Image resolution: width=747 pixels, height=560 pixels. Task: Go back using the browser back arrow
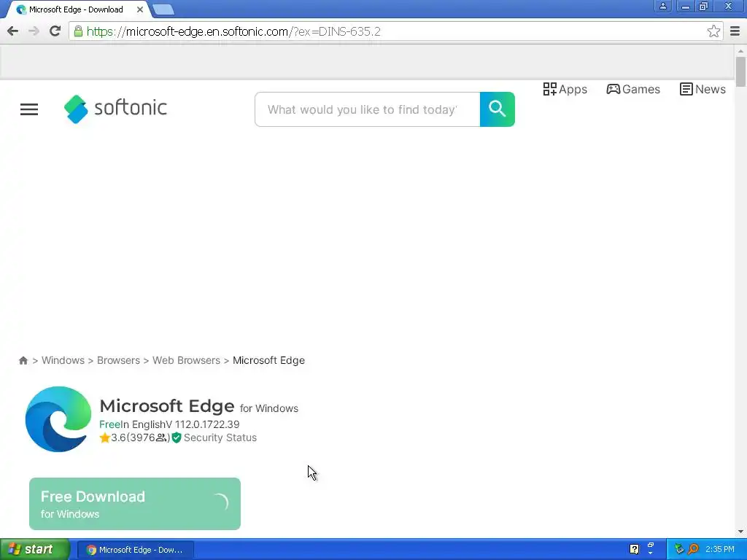(13, 31)
